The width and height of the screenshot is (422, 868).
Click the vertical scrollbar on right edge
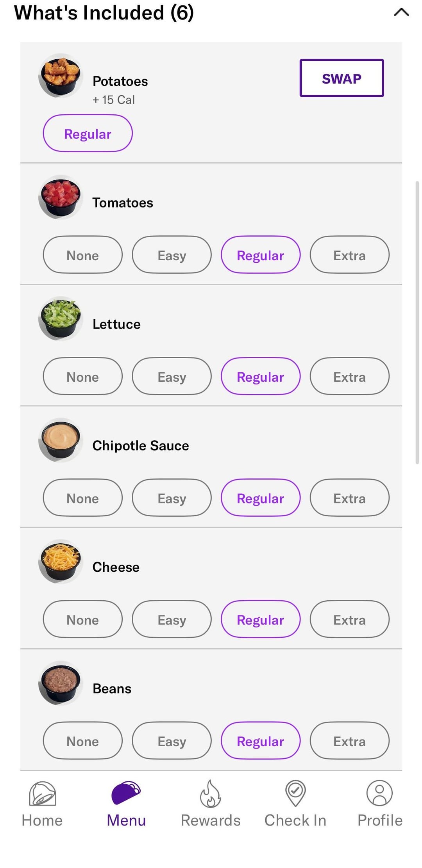417,322
